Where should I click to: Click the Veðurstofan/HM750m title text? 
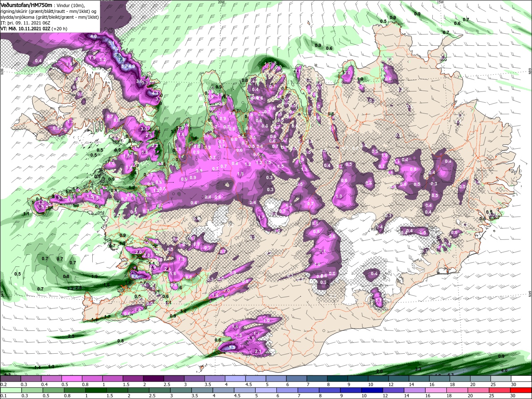click(x=26, y=5)
